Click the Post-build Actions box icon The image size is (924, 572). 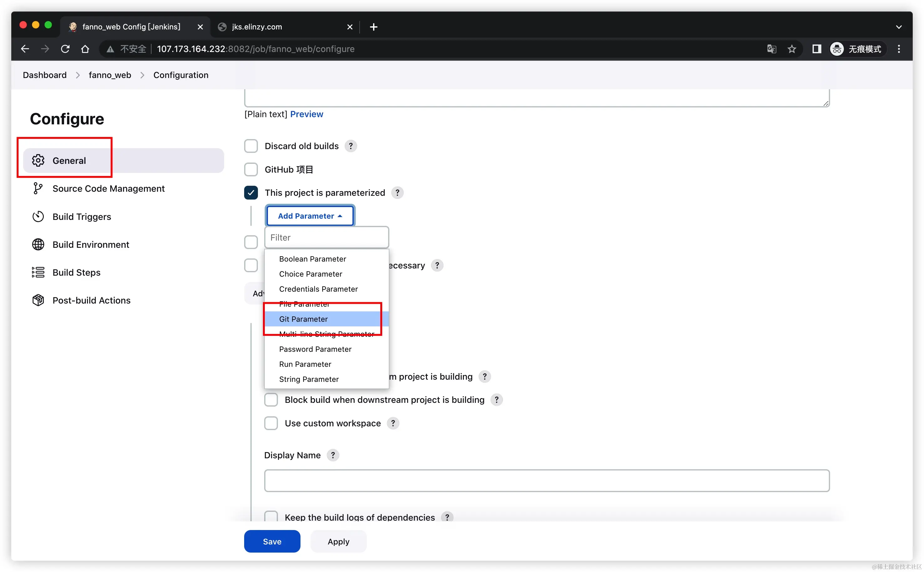coord(38,300)
